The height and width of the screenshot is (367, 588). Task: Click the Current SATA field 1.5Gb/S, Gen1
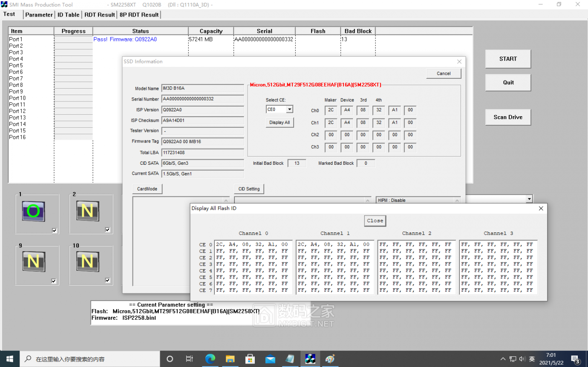click(x=203, y=173)
